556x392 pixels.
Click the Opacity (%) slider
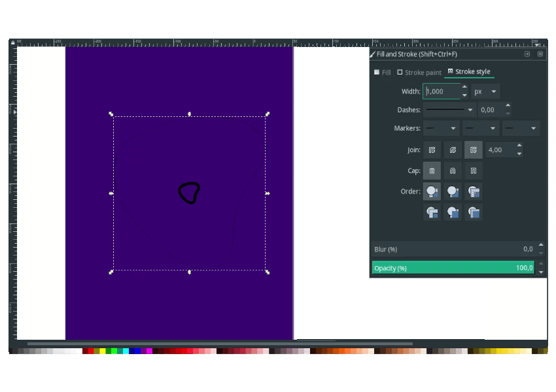[453, 268]
